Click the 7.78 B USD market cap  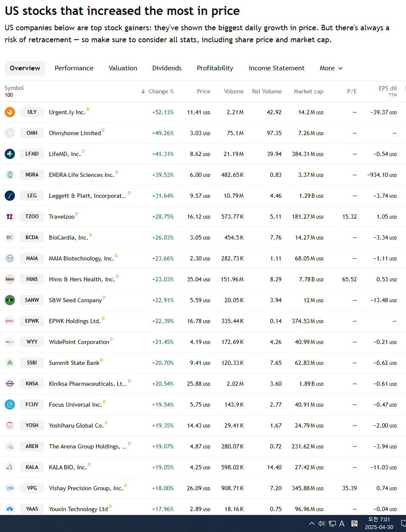pyautogui.click(x=311, y=279)
